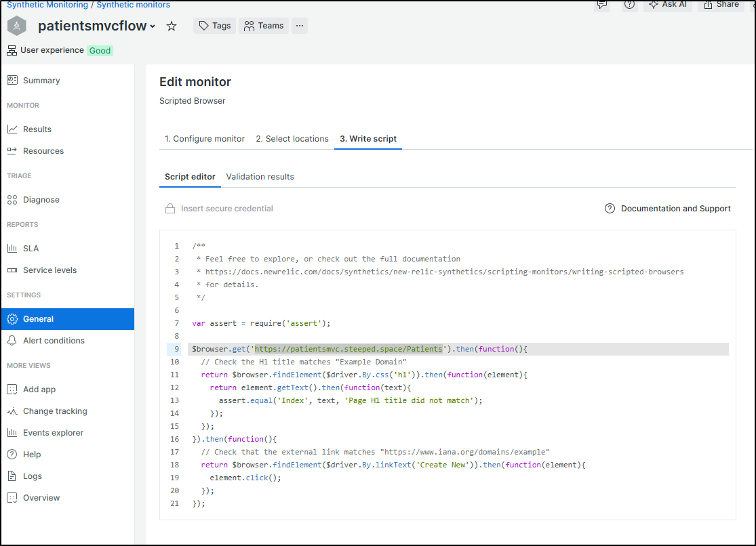Click the element.click() line in script

click(245, 478)
